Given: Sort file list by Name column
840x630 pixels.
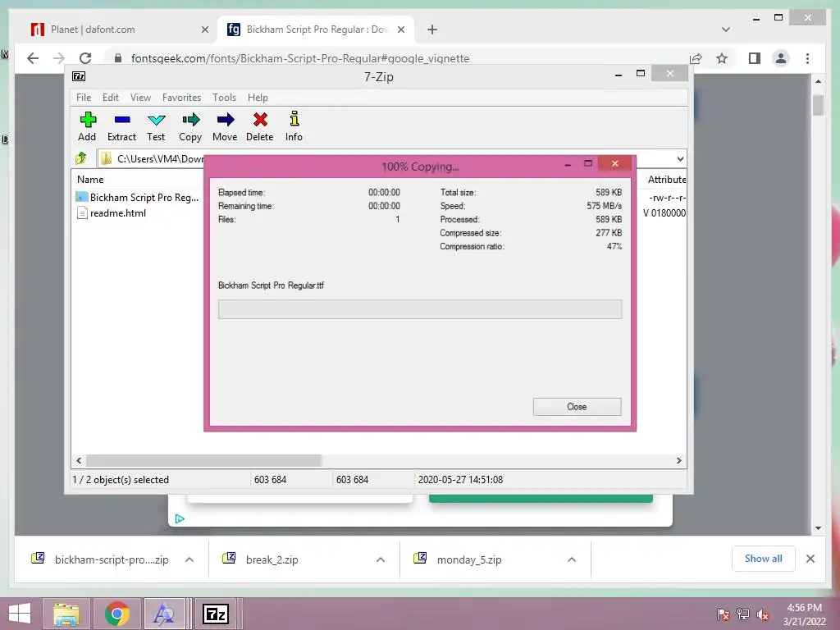Looking at the screenshot, I should tap(90, 180).
